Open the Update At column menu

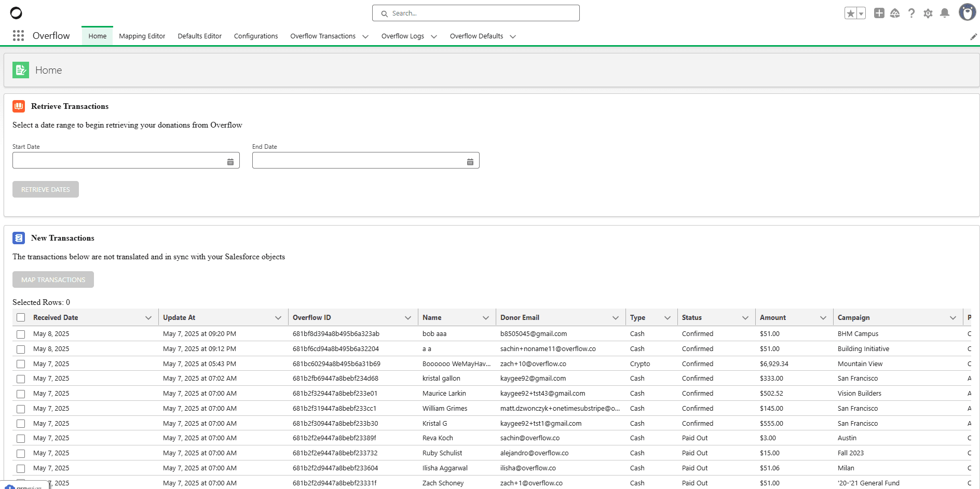[278, 318]
